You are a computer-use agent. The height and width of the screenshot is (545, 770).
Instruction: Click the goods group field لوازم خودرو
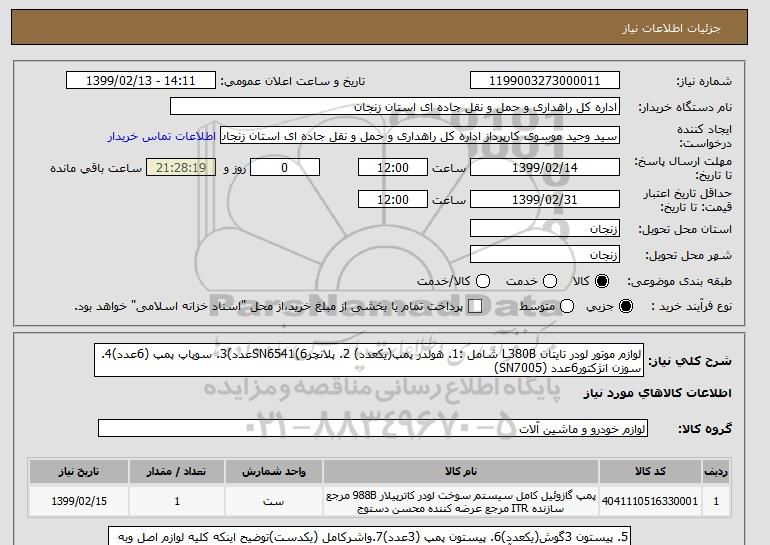[373, 429]
